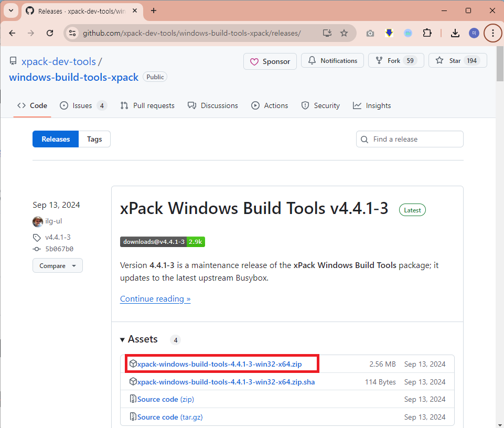Screen dimensions: 504x428
Task: Go back using browser back arrow
Action: coord(12,33)
